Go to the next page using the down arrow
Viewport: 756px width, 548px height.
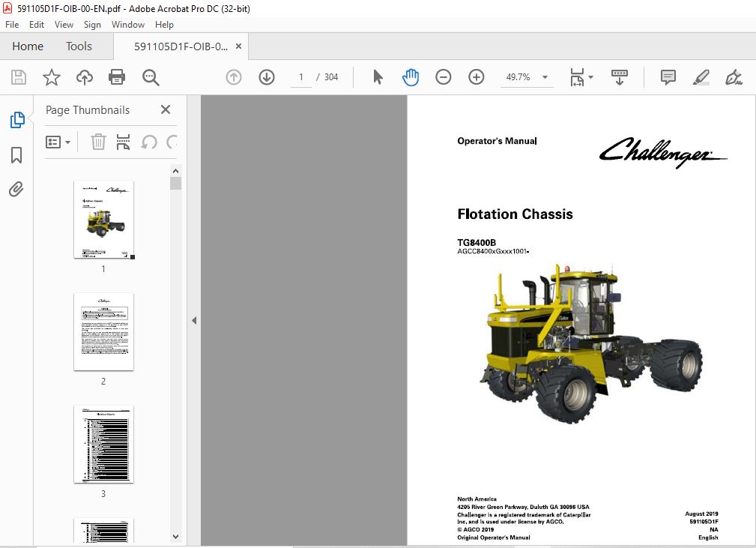267,77
